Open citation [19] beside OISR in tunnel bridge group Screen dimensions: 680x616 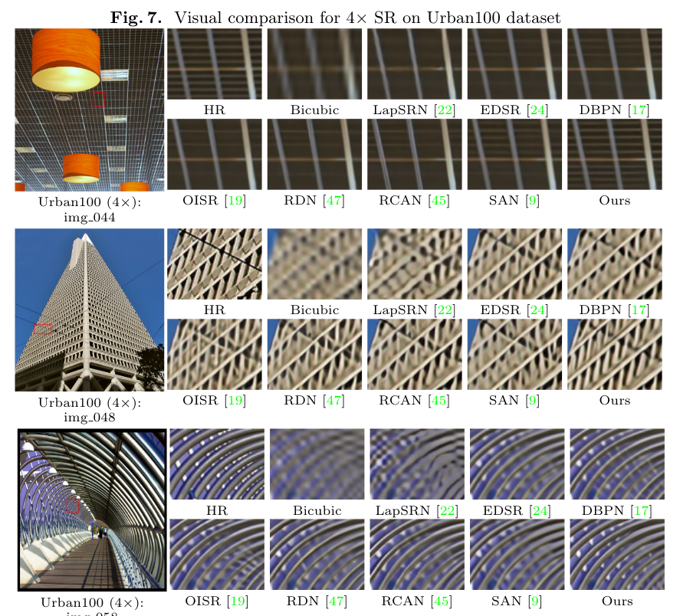(x=238, y=601)
